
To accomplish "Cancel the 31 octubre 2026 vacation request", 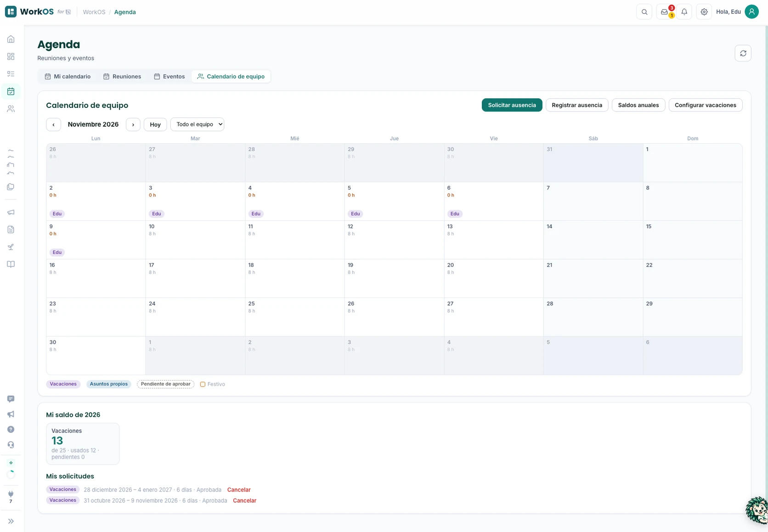I will point(244,501).
